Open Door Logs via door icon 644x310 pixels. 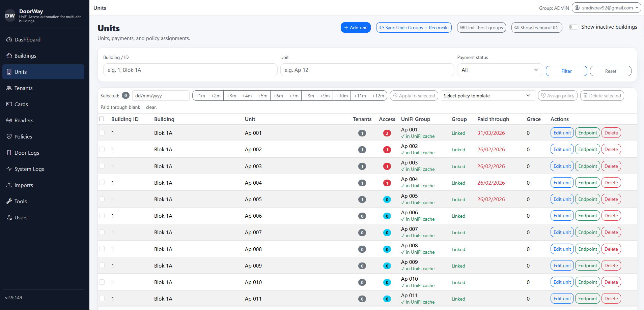coord(9,153)
